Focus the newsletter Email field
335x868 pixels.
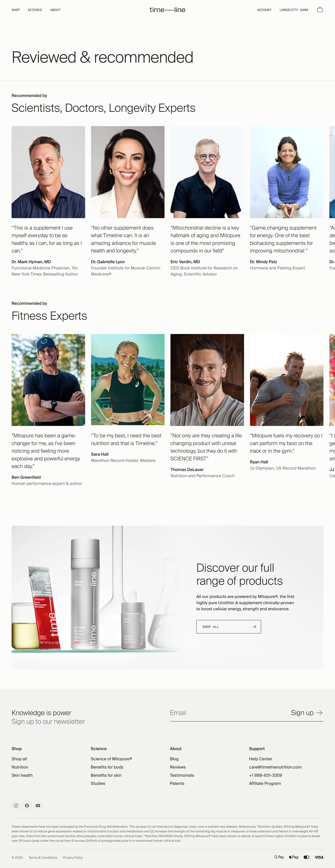(x=225, y=713)
